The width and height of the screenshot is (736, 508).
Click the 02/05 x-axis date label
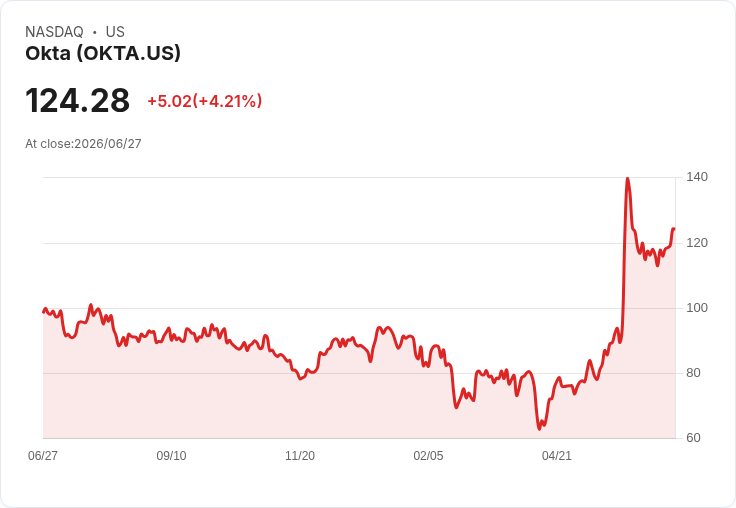(428, 455)
